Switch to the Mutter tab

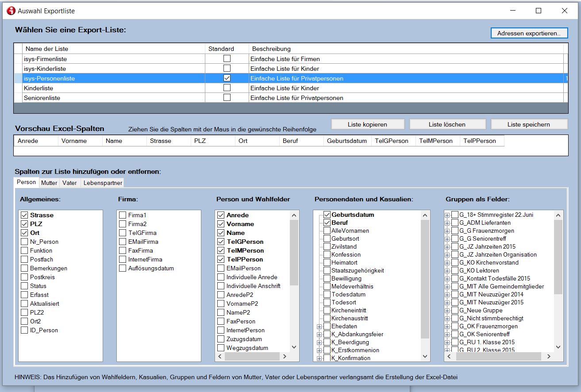pos(49,183)
